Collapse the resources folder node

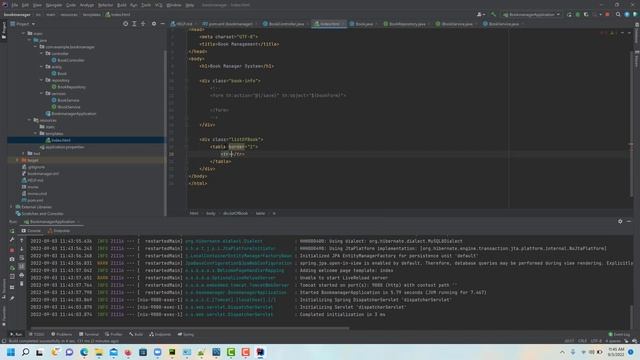[30, 120]
